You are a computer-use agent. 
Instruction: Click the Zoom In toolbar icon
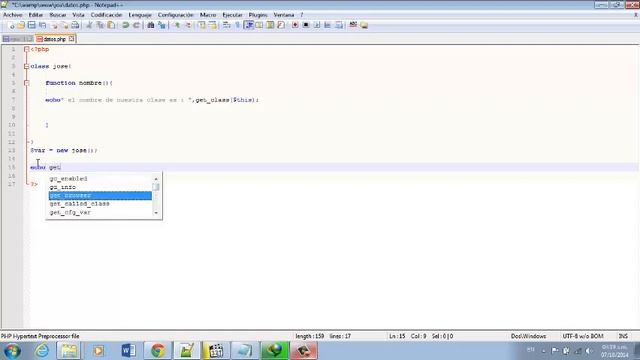point(177,25)
